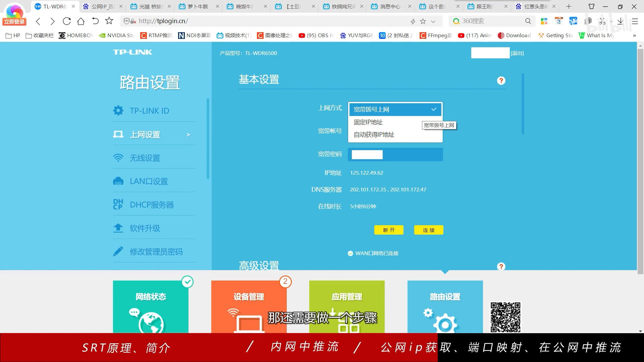Viewport: 644px width, 362px height.
Task: Select LAN口设置 from the sidebar
Action: tap(149, 181)
